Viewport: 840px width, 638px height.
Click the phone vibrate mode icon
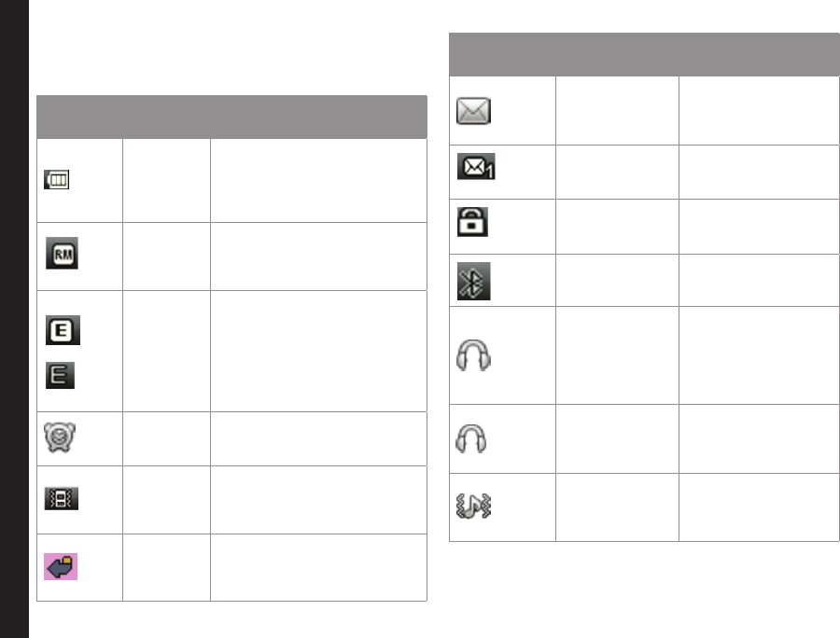pyautogui.click(x=63, y=498)
